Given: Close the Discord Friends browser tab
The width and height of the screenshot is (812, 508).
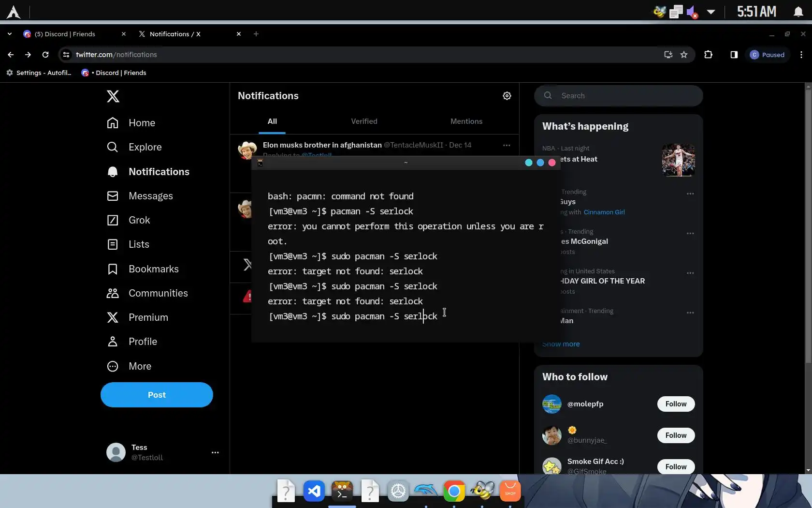Looking at the screenshot, I should pos(124,34).
